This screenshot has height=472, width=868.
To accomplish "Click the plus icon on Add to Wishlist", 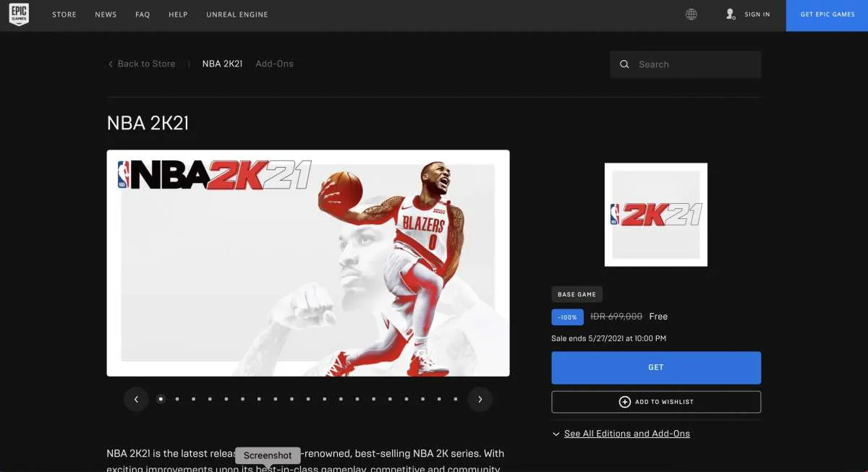I will (625, 402).
